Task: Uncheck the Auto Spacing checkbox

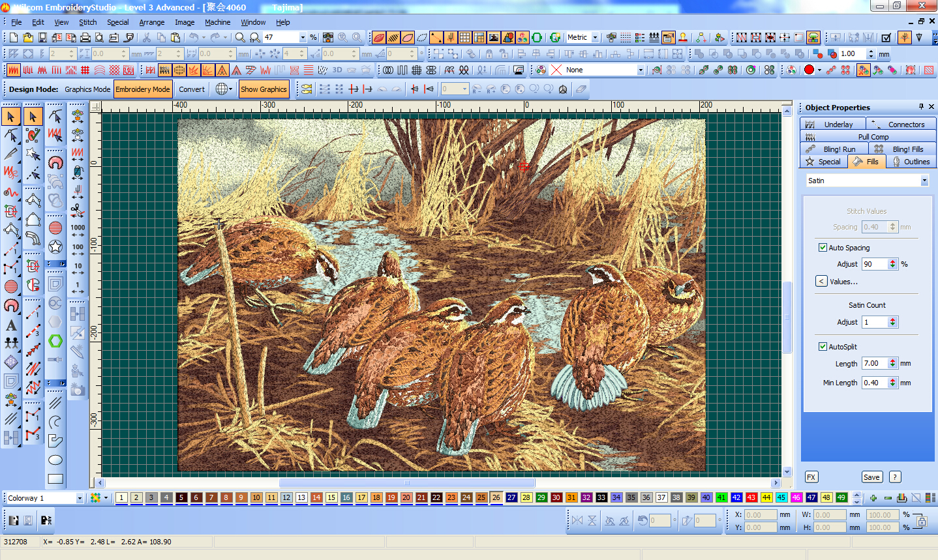Action: 823,248
